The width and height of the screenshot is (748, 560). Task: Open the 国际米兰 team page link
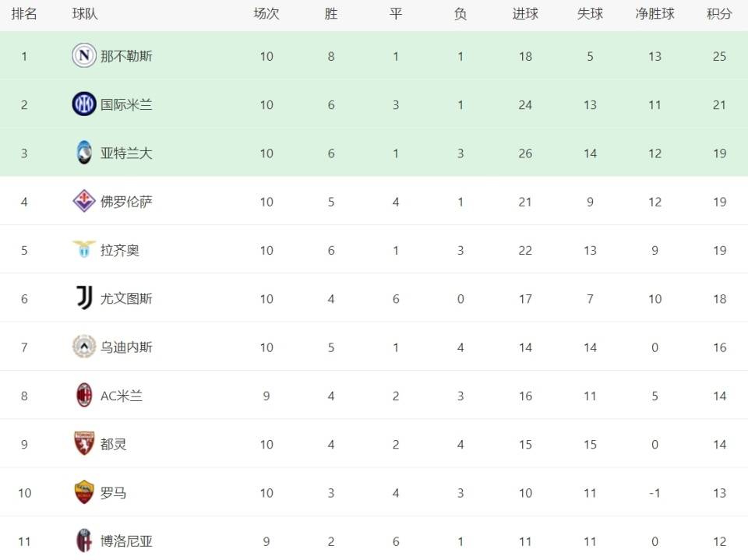tap(126, 104)
